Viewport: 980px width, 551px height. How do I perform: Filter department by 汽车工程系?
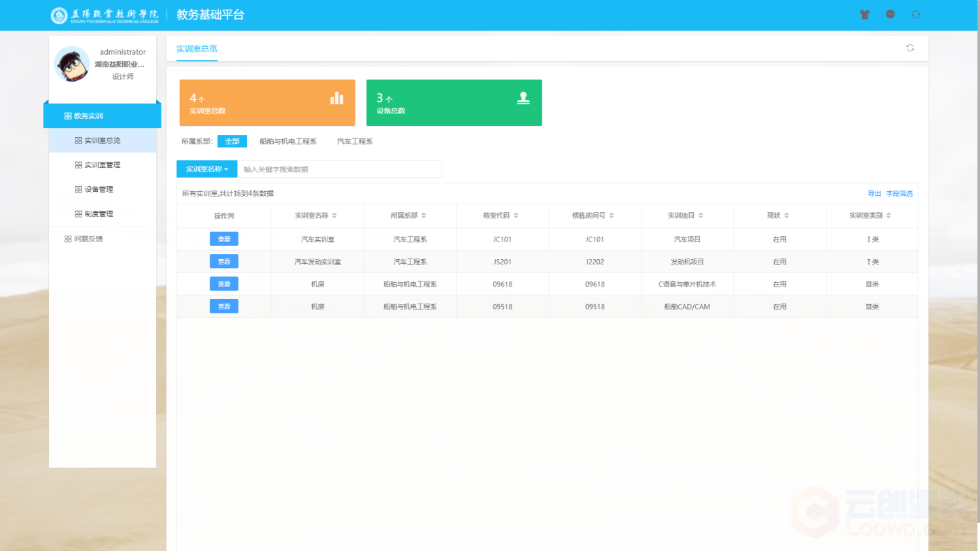click(355, 142)
